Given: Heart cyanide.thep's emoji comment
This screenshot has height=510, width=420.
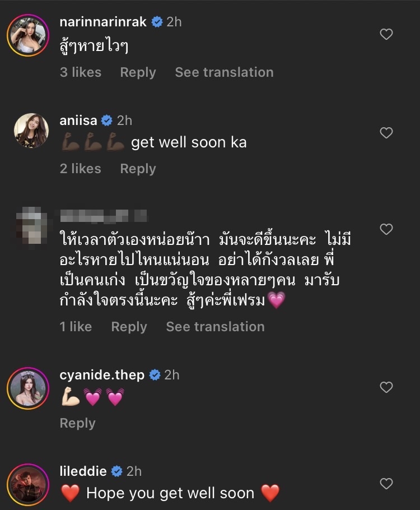Looking at the screenshot, I should 386,387.
